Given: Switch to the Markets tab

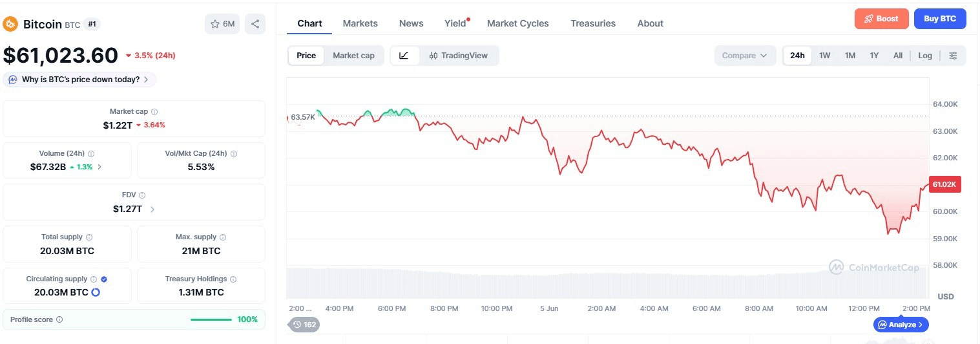Looking at the screenshot, I should (360, 23).
